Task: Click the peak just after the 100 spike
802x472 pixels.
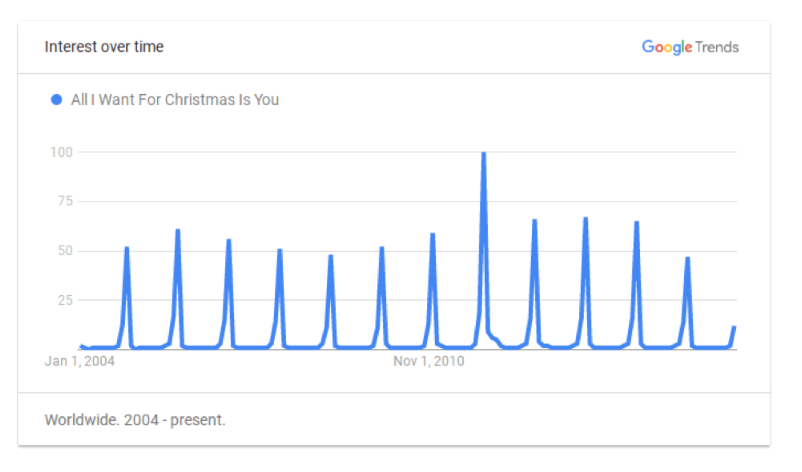Action: tap(534, 221)
